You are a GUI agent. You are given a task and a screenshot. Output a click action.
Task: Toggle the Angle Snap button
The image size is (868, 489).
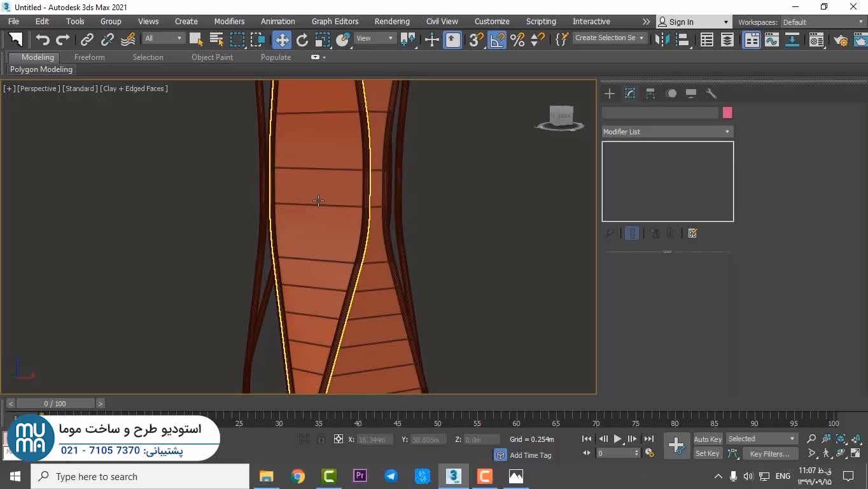pos(496,40)
